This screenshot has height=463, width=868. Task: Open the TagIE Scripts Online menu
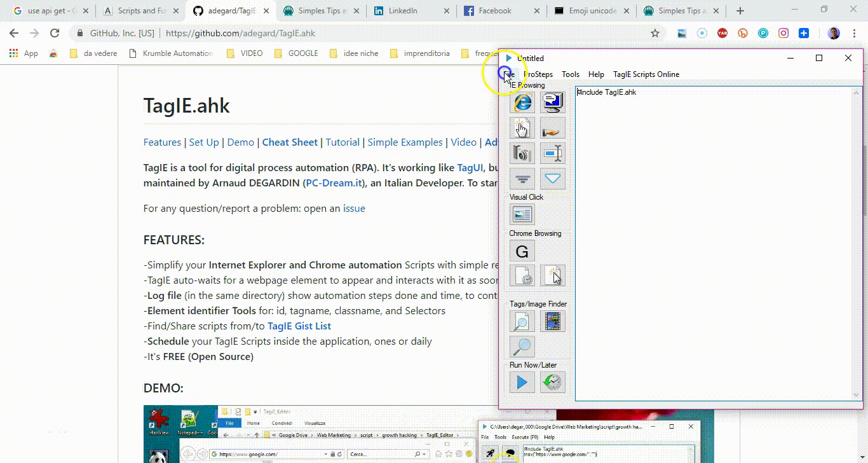[x=646, y=74]
